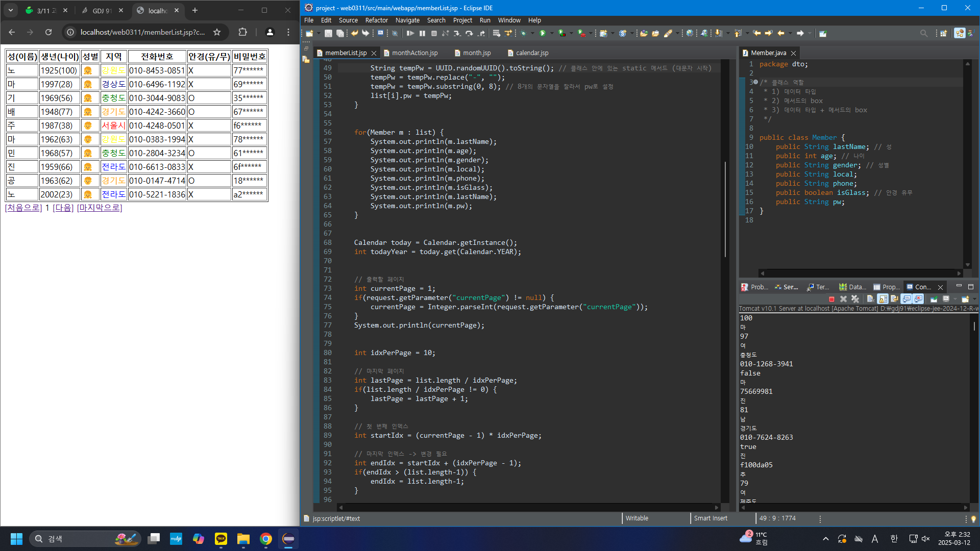Expand the Open Console dropdown arrow
The width and height of the screenshot is (980, 551).
pyautogui.click(x=974, y=299)
